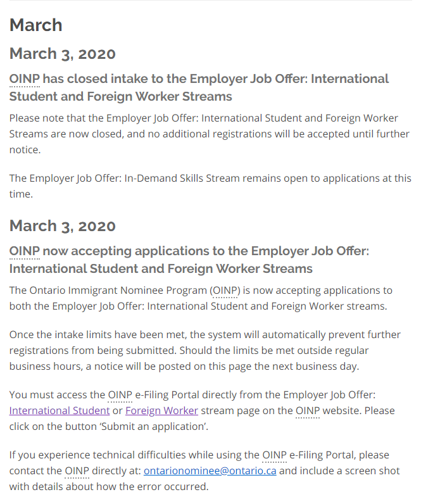Click the paragraph about technical difficulties
This screenshot has width=421, height=504.
click(204, 470)
